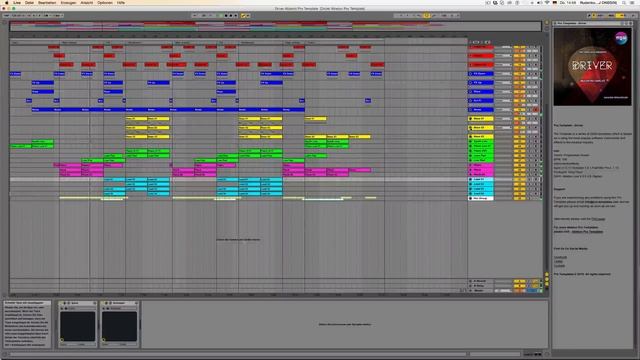
Task: Click the Arrangement overview strip
Action: click(276, 26)
